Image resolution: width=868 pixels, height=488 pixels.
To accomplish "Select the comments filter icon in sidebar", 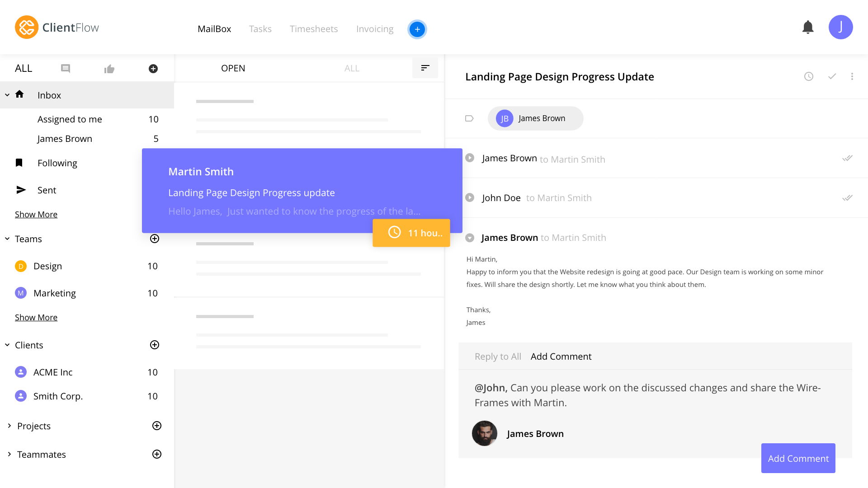I will coord(66,69).
